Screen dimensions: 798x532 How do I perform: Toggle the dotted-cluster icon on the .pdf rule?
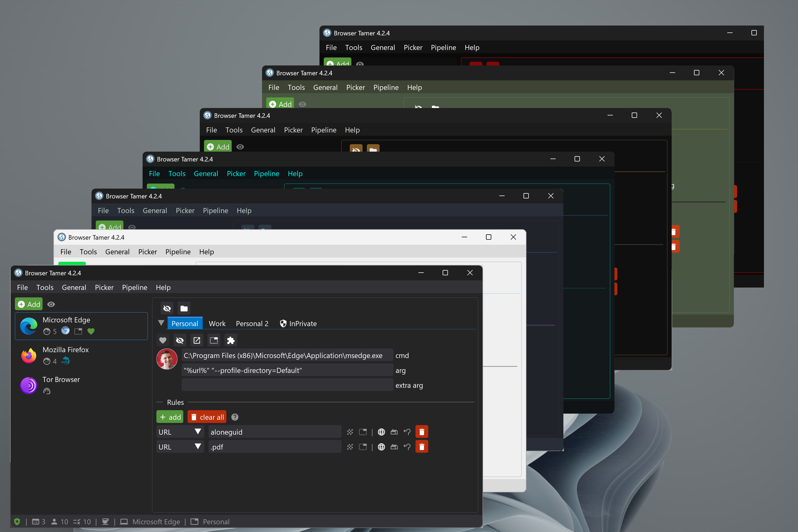click(x=350, y=447)
